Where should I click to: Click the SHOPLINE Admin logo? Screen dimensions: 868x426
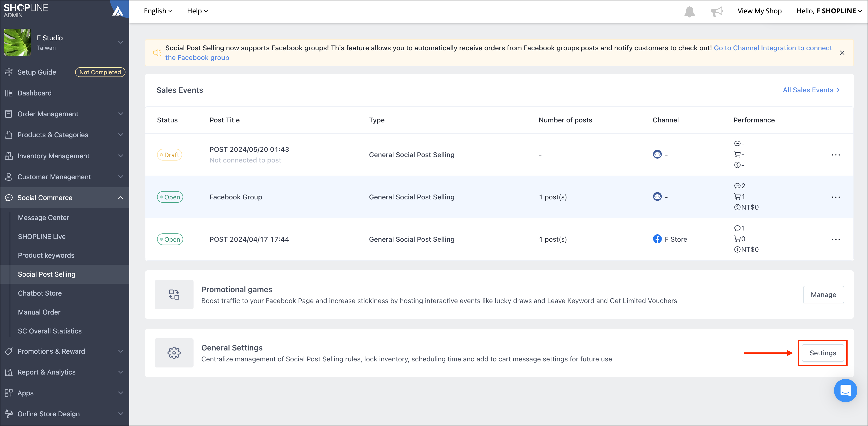click(26, 10)
